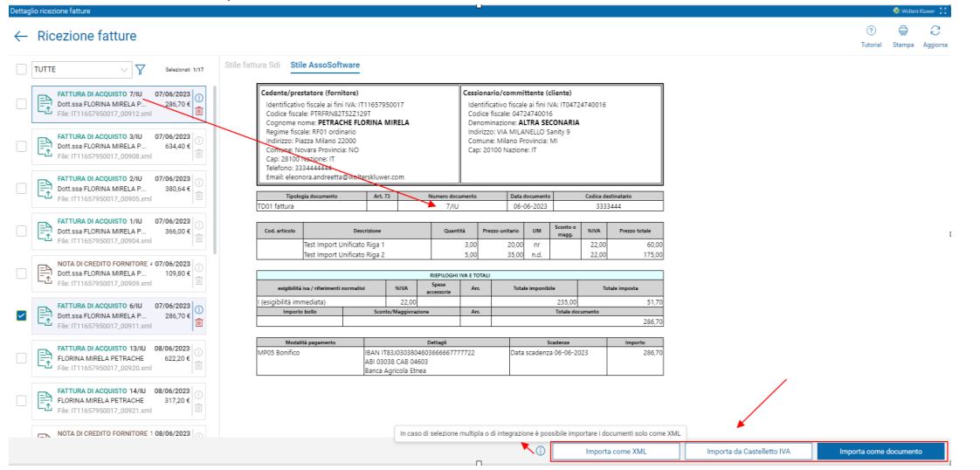This screenshot has height=470, width=980.
Task: Open the FATTURA DI ACQUISTO 2/IU entry
Action: (x=118, y=189)
